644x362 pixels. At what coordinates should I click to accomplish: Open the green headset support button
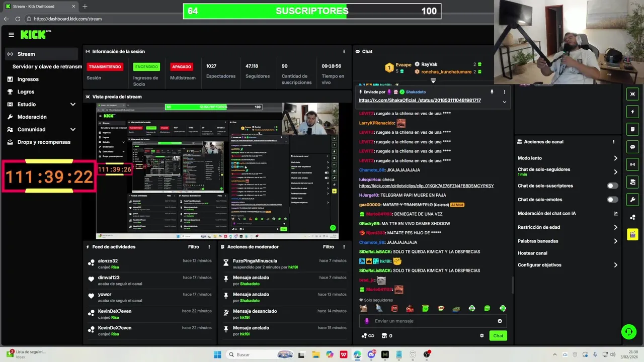pos(628,331)
